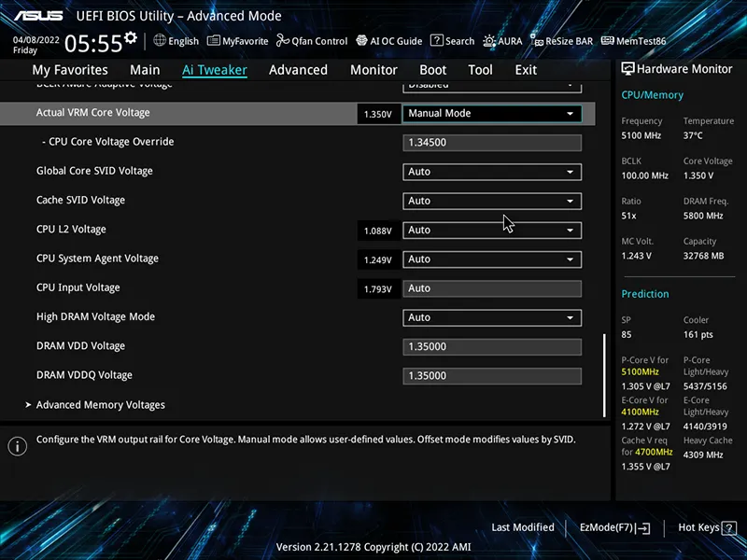Open High DRAM Voltage Mode dropdown
Viewport: 747px width, 560px height.
coord(492,317)
